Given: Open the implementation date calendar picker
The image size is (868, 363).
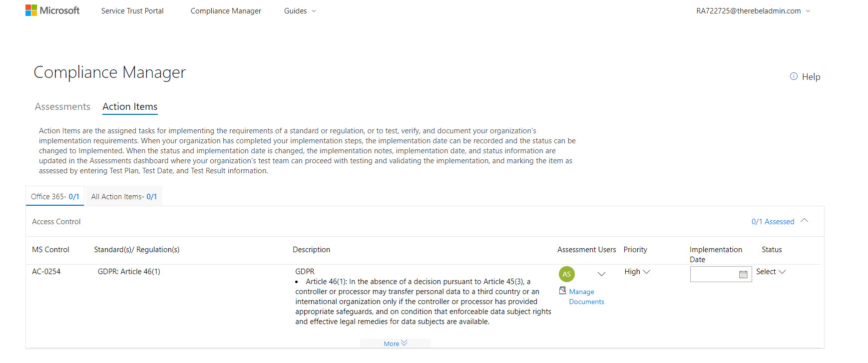Looking at the screenshot, I should coord(743,274).
